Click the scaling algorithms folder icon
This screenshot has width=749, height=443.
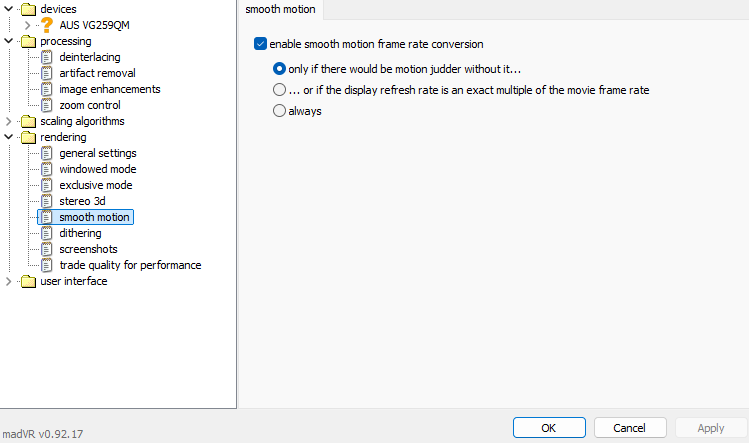point(27,121)
